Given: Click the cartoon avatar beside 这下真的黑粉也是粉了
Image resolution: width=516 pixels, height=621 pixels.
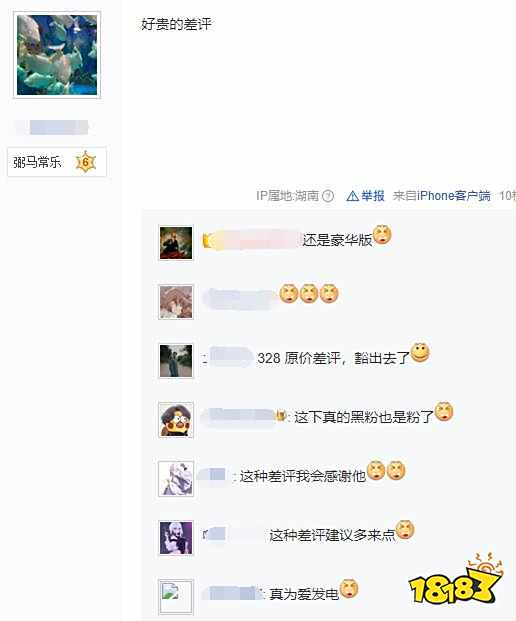Looking at the screenshot, I should coord(176,420).
